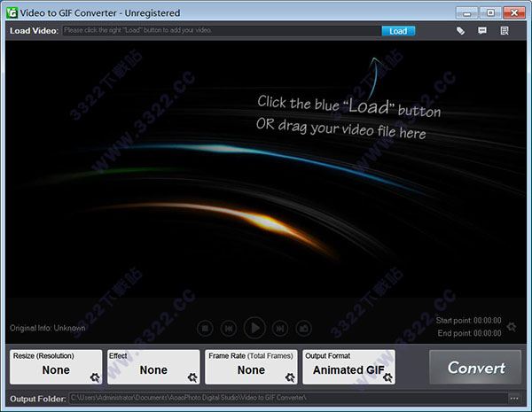Jump to previous frame button

pos(229,328)
